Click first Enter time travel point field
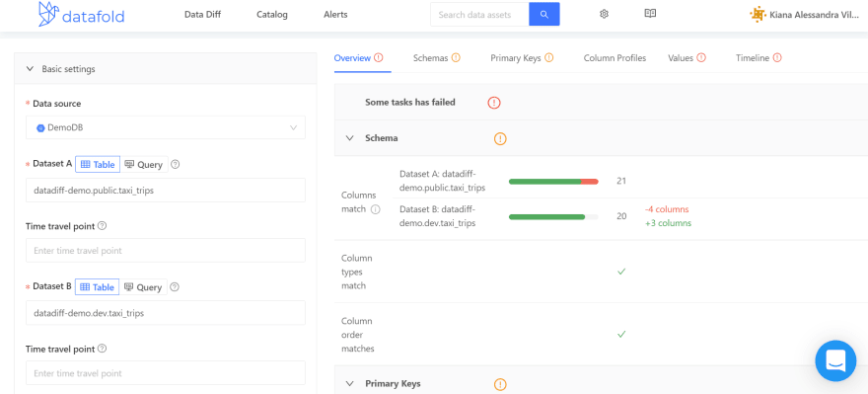Image resolution: width=868 pixels, height=394 pixels. (166, 251)
